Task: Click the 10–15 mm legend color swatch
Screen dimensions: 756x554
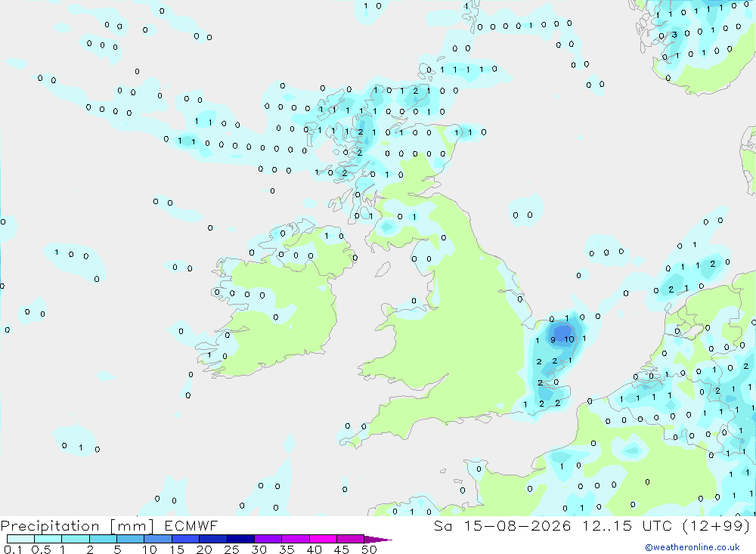Action: point(158,539)
